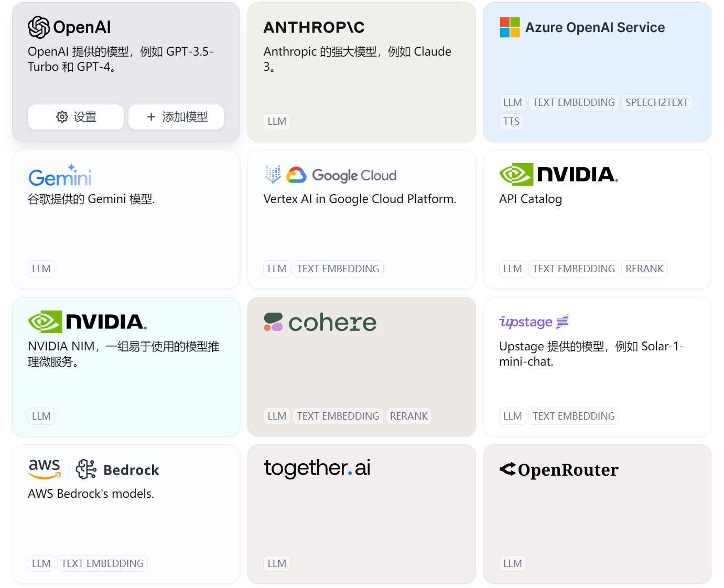Click the RERANK tag on cohere card
The height and width of the screenshot is (588, 724).
pyautogui.click(x=408, y=416)
